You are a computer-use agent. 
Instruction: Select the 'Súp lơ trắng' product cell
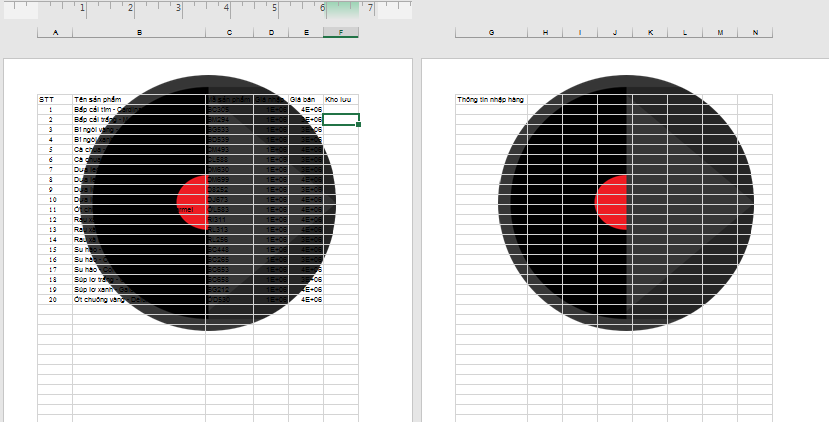139,280
